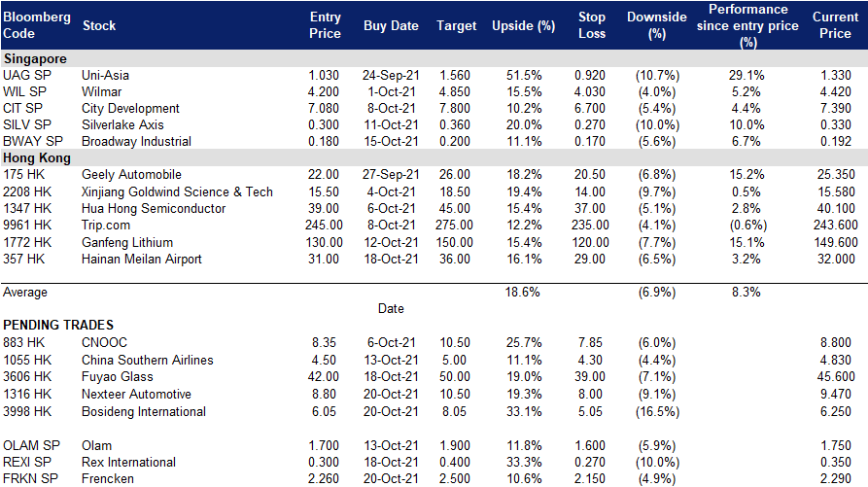The height and width of the screenshot is (487, 868).
Task: Select the 'Current Price' column header
Action: [835, 25]
